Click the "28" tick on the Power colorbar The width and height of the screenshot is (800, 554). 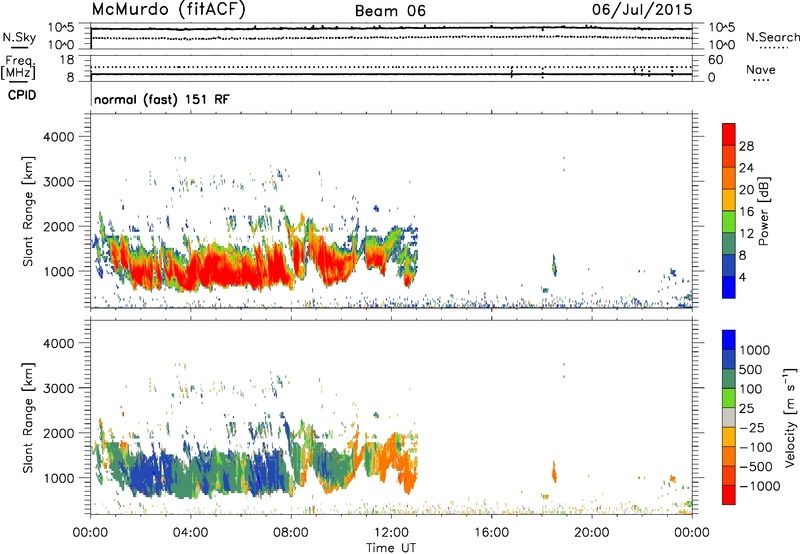click(746, 146)
